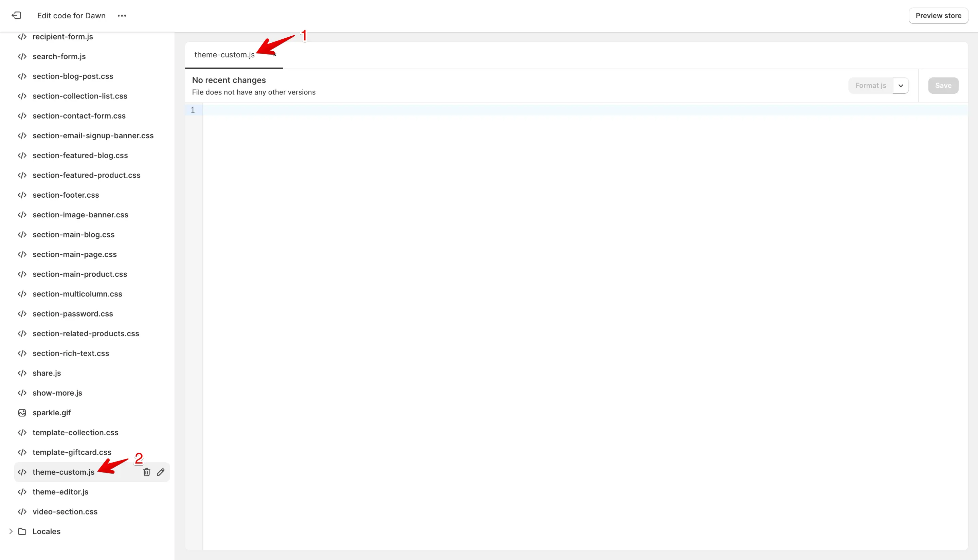The height and width of the screenshot is (560, 978).
Task: Click the Locales folder icon
Action: pyautogui.click(x=22, y=531)
